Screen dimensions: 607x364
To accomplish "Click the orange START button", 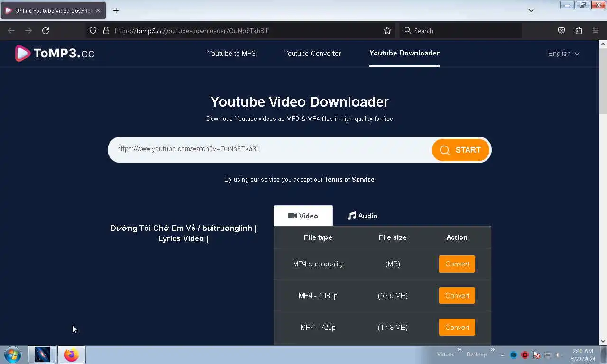I will (x=460, y=150).
